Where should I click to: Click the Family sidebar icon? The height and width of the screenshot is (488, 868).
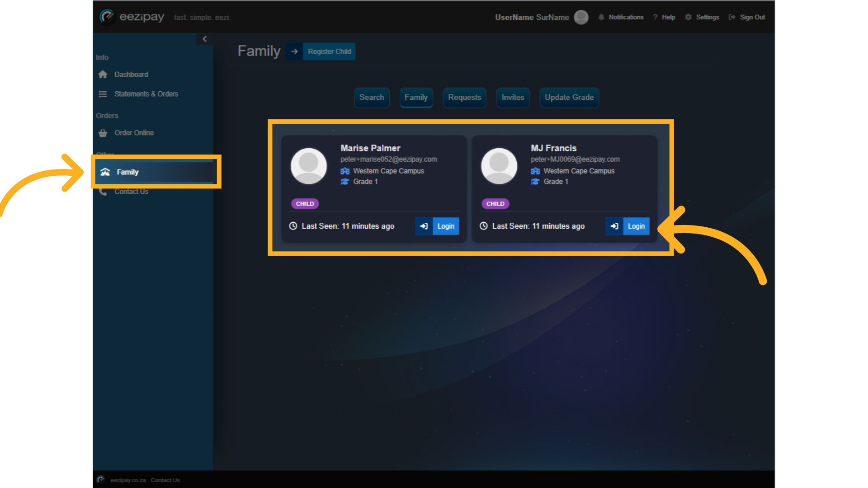(x=105, y=172)
